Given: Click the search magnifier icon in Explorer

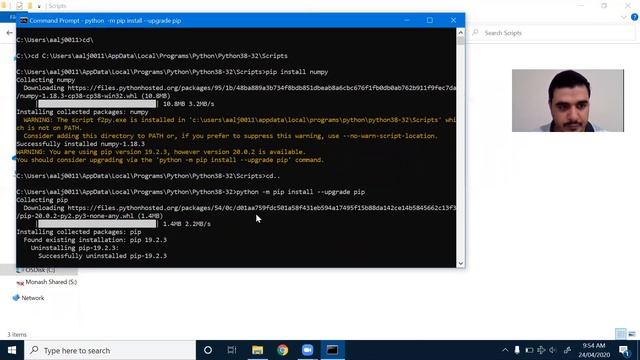Looking at the screenshot, I should tap(476, 33).
